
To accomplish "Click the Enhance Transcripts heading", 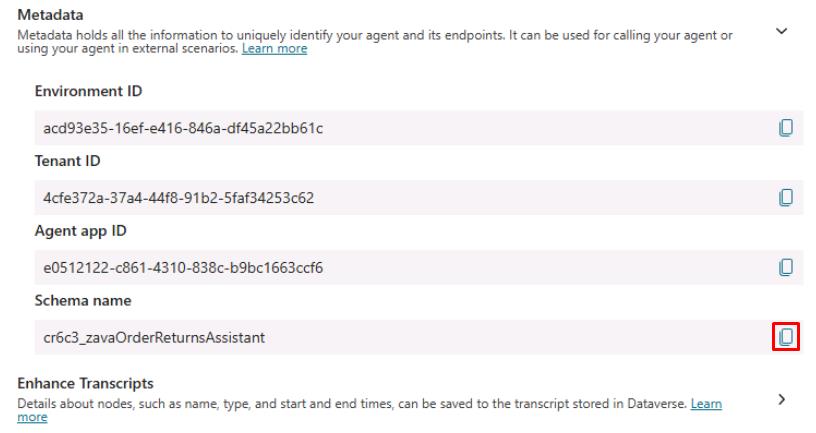I will click(85, 384).
